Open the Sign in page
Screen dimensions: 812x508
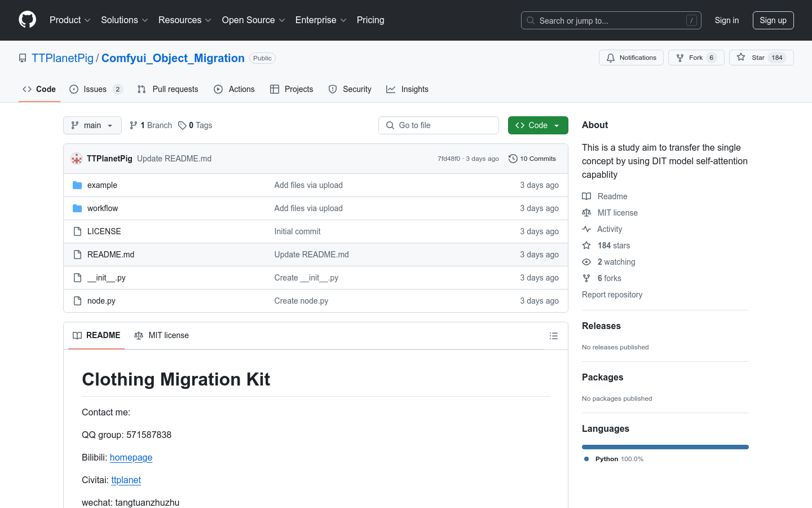click(x=727, y=20)
